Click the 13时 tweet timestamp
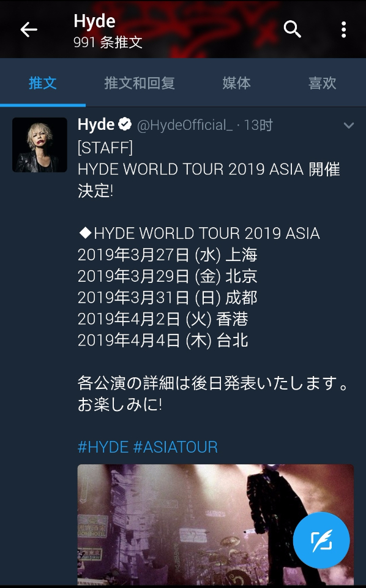This screenshot has height=588, width=366. pos(258,125)
